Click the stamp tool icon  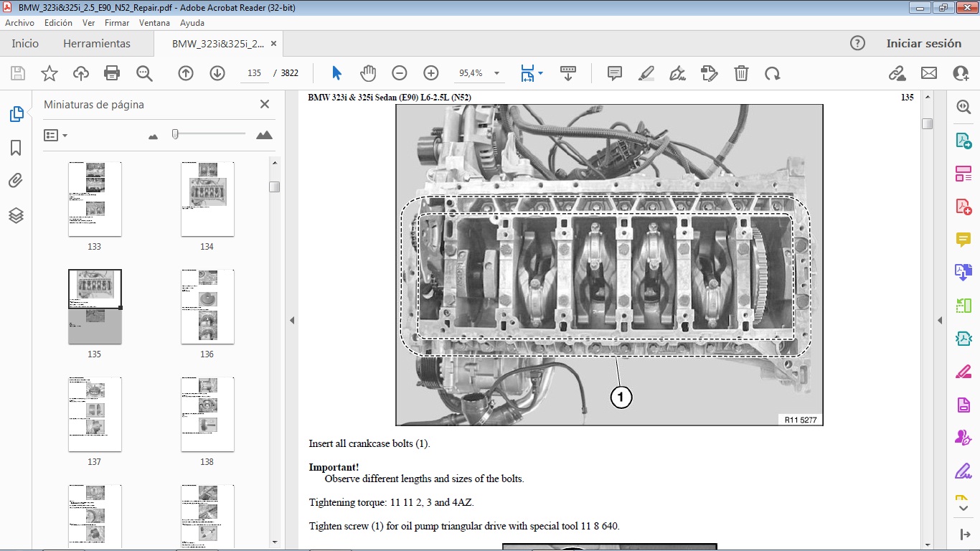click(x=709, y=73)
